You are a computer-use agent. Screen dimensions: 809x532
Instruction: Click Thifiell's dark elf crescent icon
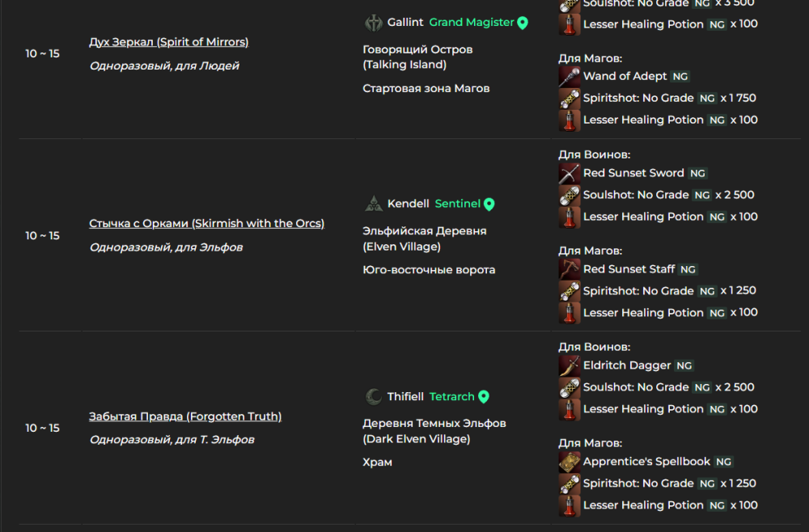pos(374,396)
